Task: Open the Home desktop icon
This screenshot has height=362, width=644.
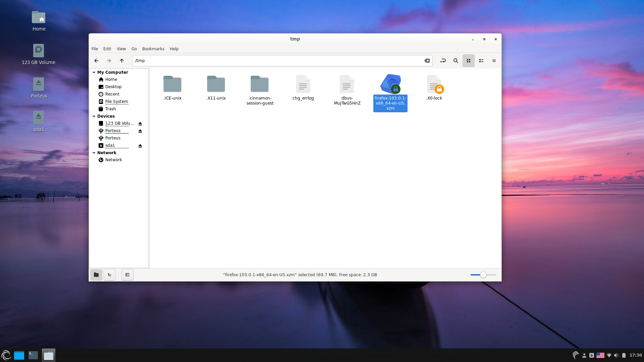Action: click(39, 21)
